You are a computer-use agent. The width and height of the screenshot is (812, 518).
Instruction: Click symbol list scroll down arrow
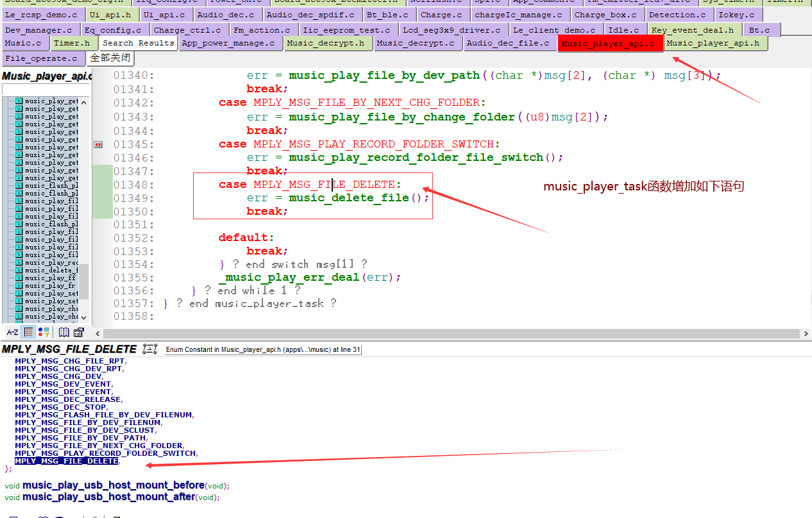pos(84,317)
